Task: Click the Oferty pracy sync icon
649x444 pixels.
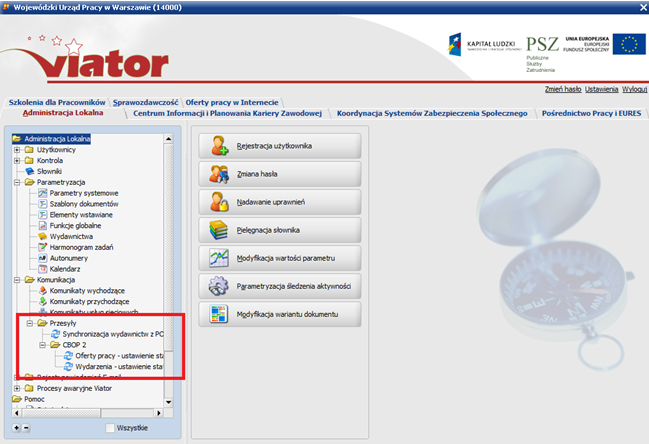Action: 68,355
